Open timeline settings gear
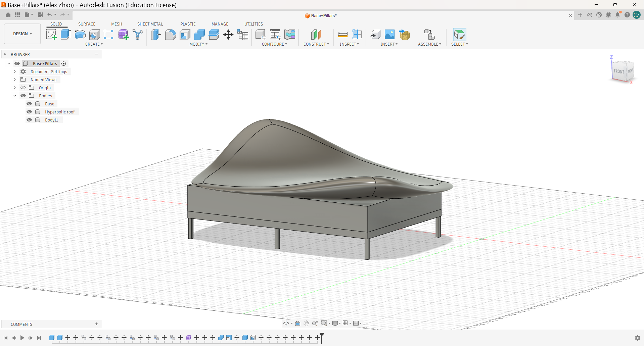Screen dimensions: 644x346 [637, 338]
